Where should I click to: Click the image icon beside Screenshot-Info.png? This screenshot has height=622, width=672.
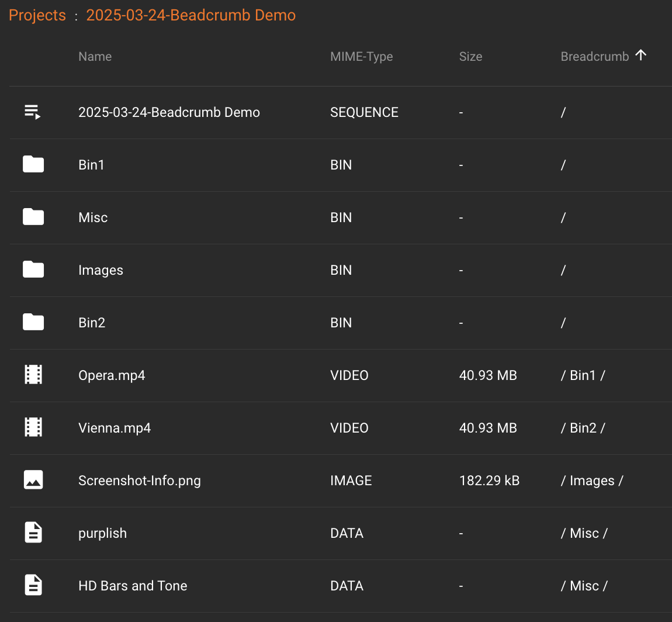pyautogui.click(x=33, y=480)
